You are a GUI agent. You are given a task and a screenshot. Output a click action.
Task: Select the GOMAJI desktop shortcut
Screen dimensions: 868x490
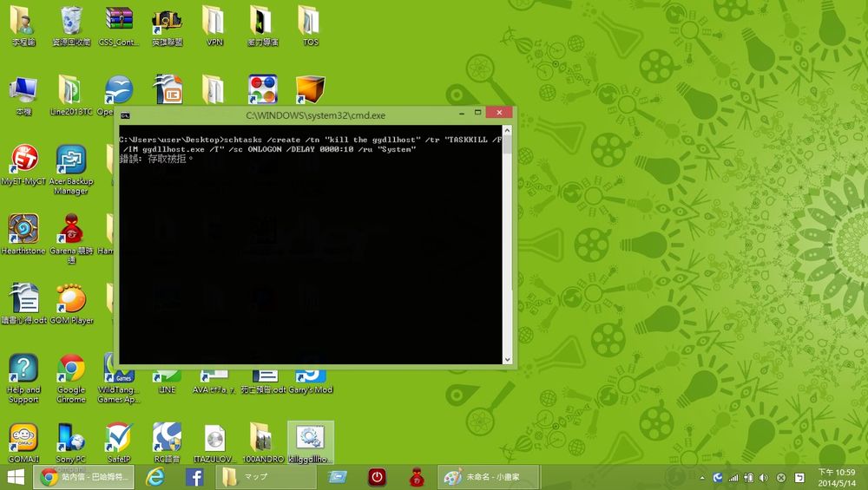[23, 443]
